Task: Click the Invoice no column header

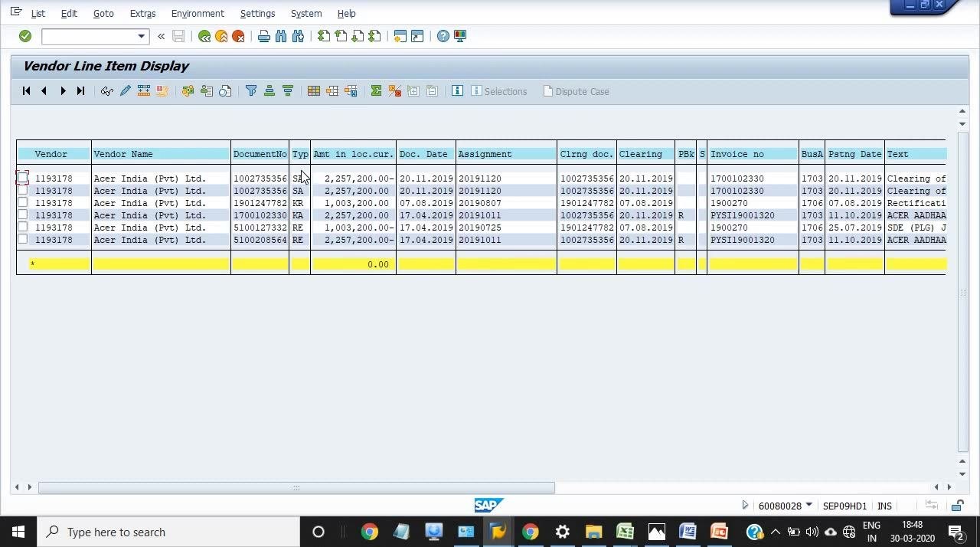Action: pos(753,154)
